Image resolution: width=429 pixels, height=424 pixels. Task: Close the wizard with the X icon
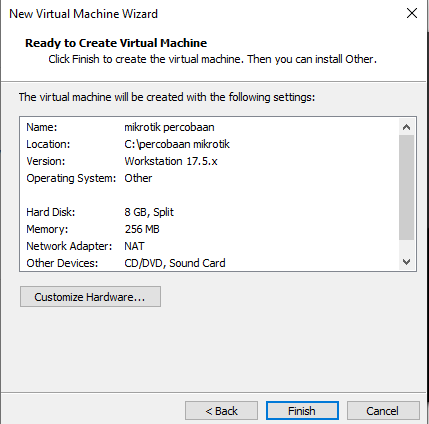[412, 13]
